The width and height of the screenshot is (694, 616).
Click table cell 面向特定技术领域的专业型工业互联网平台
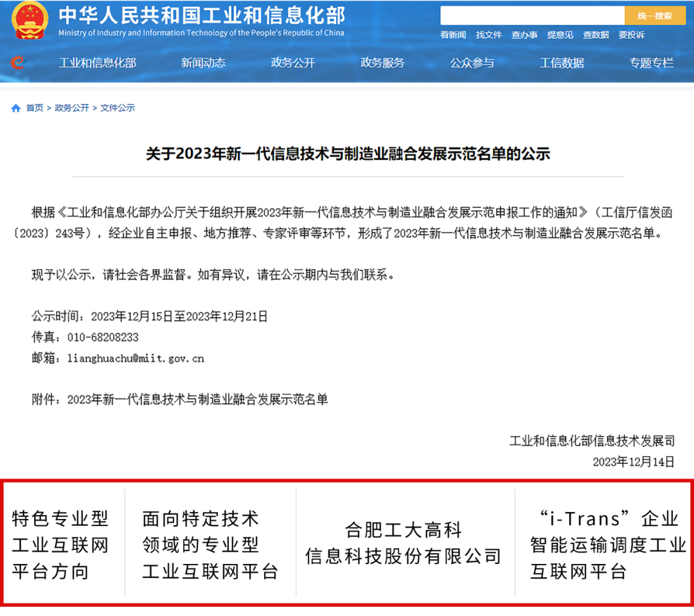[210, 545]
